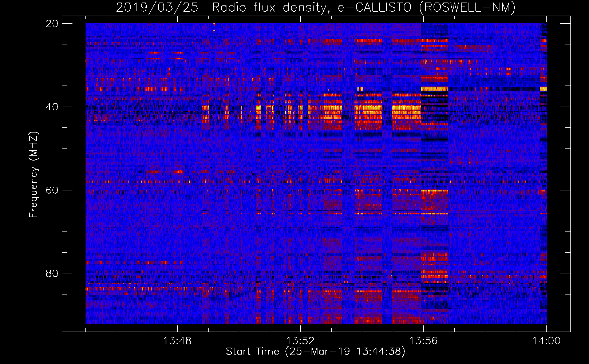This screenshot has height=364, width=589.
Task: Click the frequency tick label '20'
Action: (x=52, y=24)
